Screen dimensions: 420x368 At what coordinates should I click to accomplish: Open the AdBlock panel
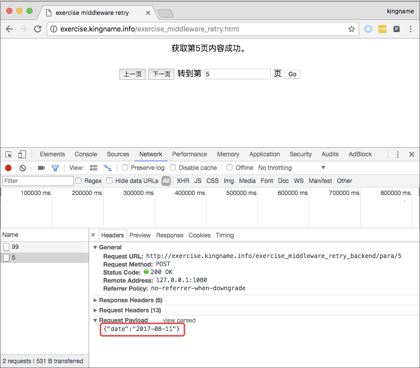point(360,154)
